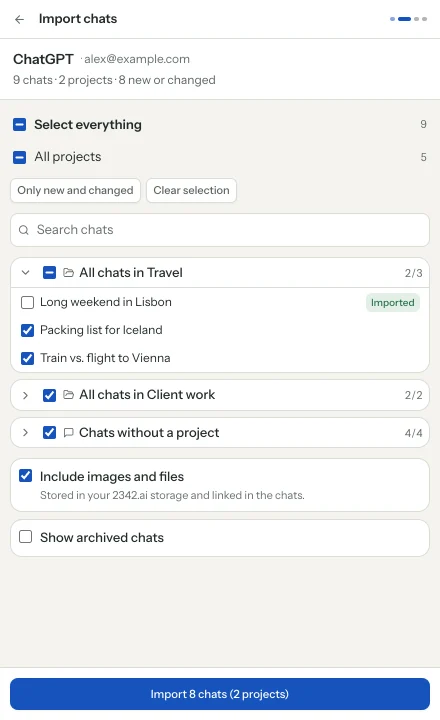Uncheck Packing list for Iceland
Viewport: 440px width, 720px height.
coord(28,331)
